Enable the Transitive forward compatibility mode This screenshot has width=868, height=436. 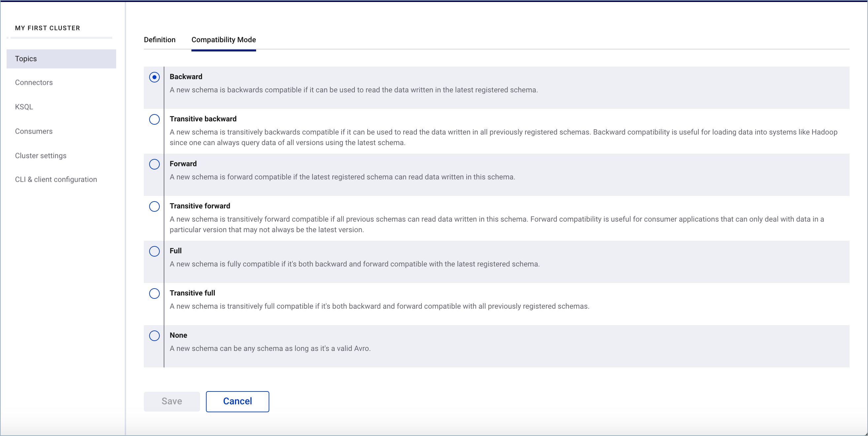[x=154, y=206]
